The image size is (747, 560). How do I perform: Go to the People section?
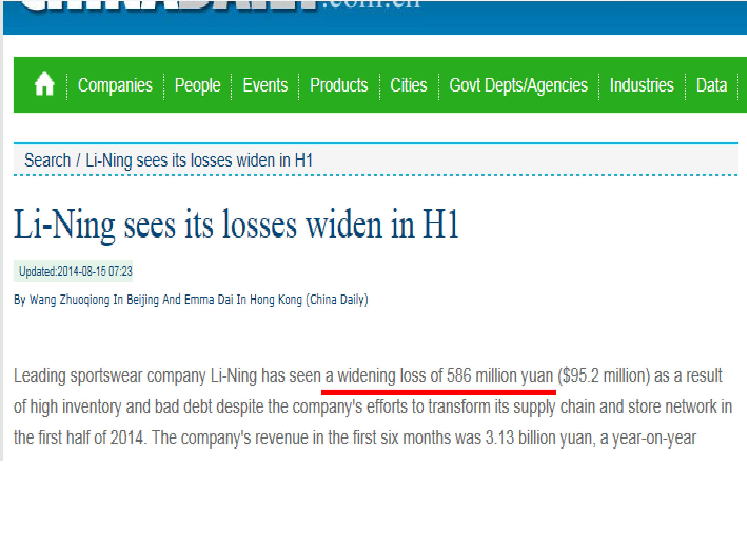click(197, 85)
